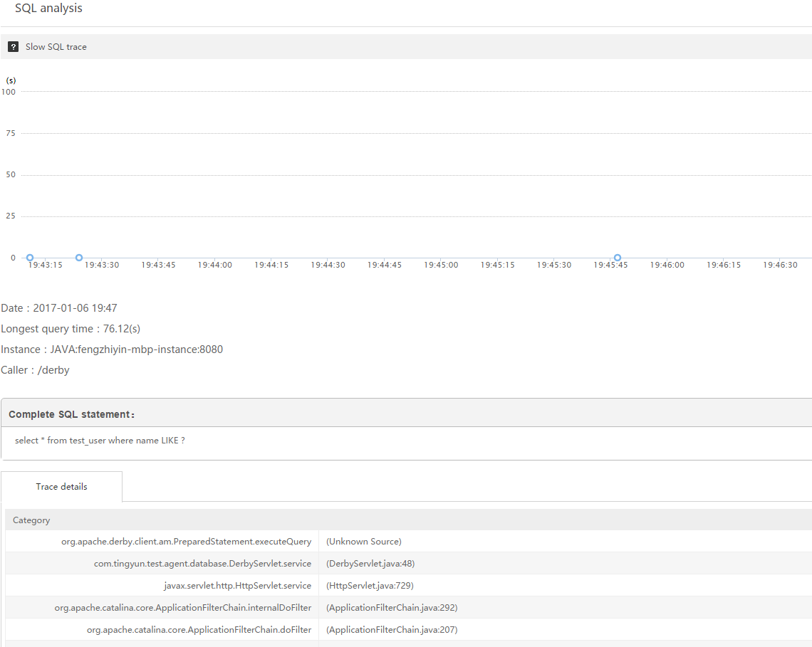Click data point just before 19:43:30
The height and width of the screenshot is (647, 812).
coord(79,258)
